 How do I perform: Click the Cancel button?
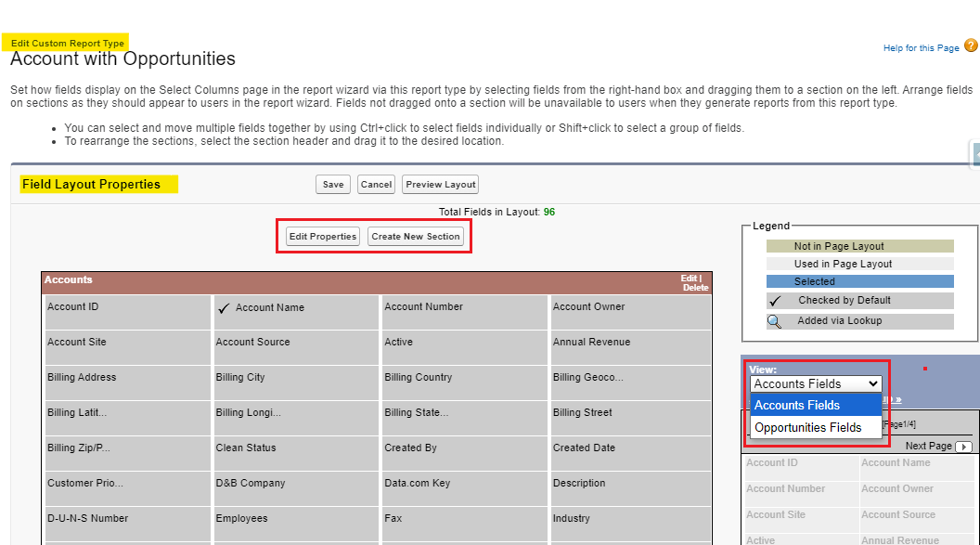pos(376,185)
